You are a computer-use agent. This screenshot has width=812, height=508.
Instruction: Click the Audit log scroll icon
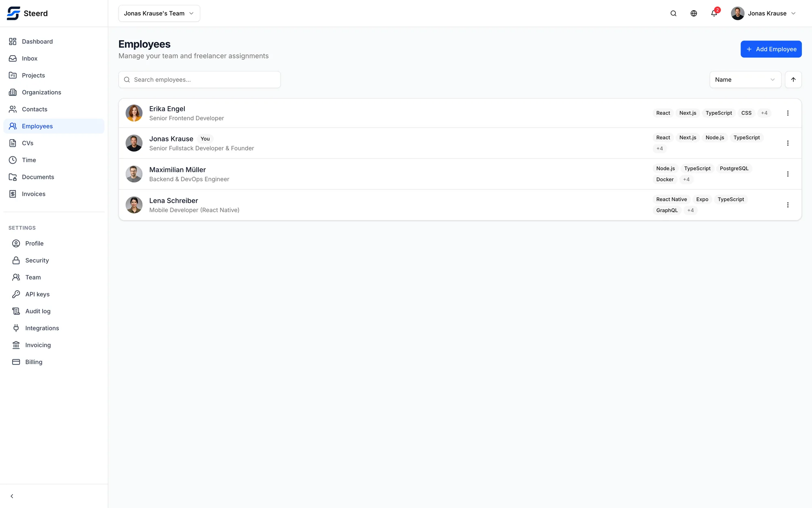(16, 311)
